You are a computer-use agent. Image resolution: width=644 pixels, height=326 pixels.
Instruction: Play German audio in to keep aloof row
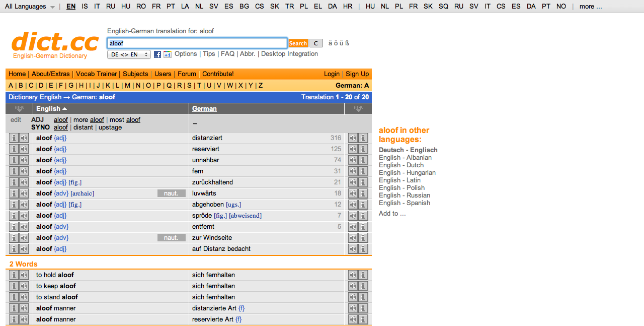(x=353, y=286)
